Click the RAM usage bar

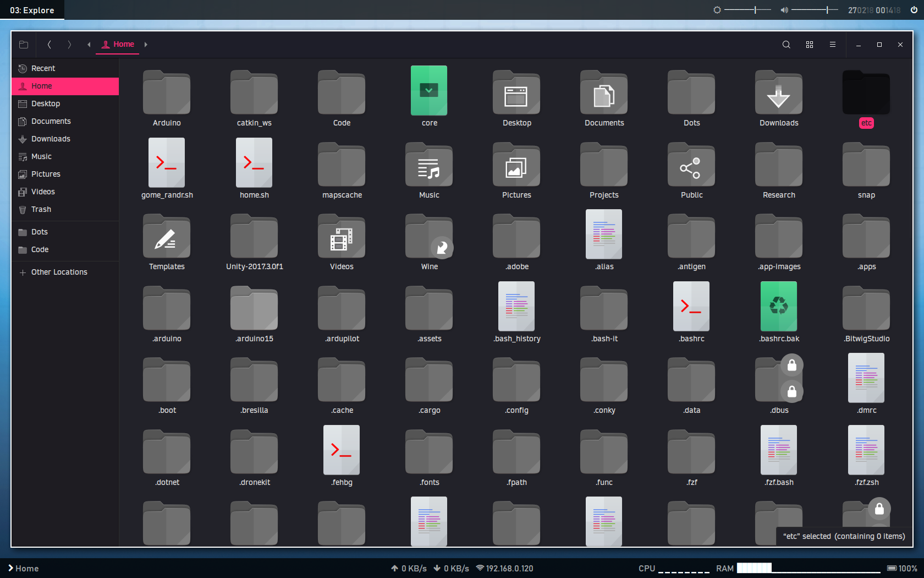(x=809, y=568)
